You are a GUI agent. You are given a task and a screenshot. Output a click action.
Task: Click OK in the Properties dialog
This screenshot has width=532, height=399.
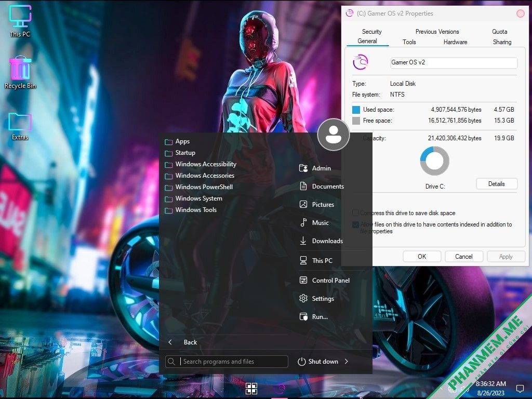pos(422,257)
